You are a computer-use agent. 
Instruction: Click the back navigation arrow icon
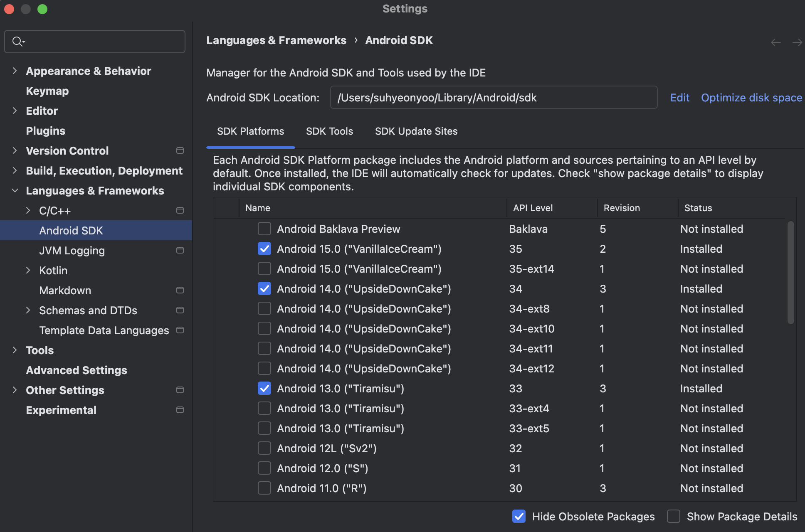click(x=775, y=42)
